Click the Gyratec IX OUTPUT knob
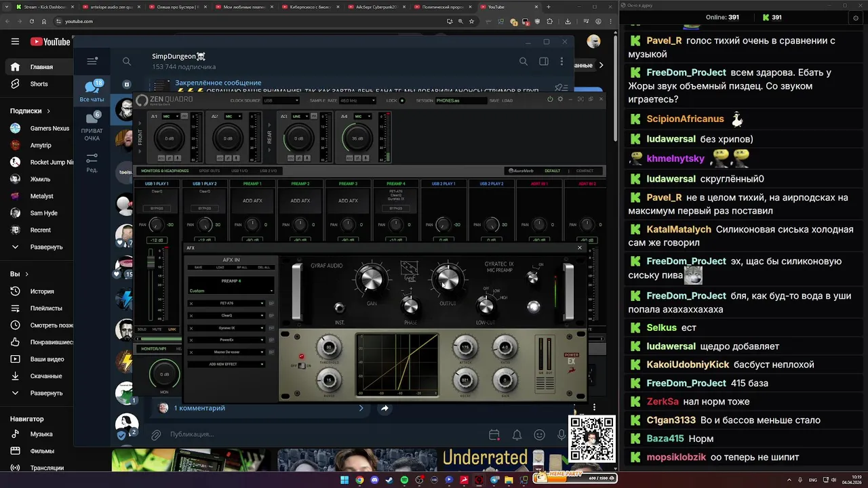The image size is (868, 488). click(x=448, y=279)
